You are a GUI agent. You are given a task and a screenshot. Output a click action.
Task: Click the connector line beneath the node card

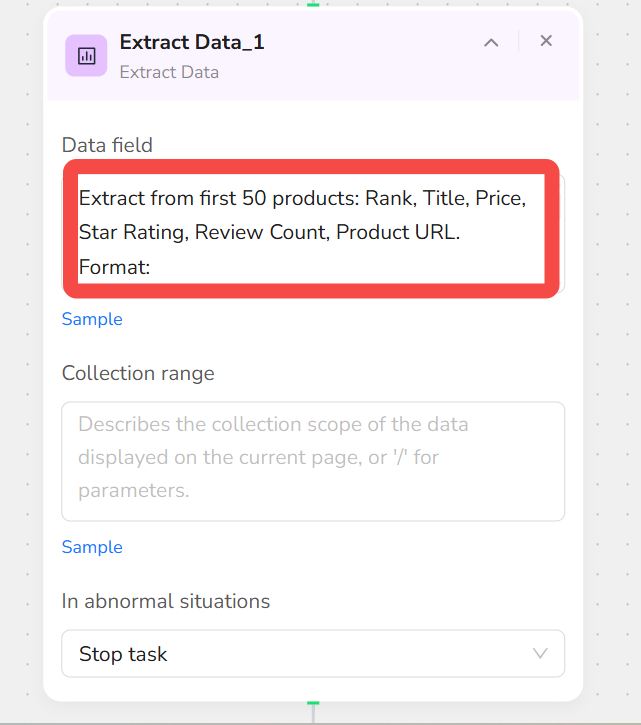click(313, 714)
